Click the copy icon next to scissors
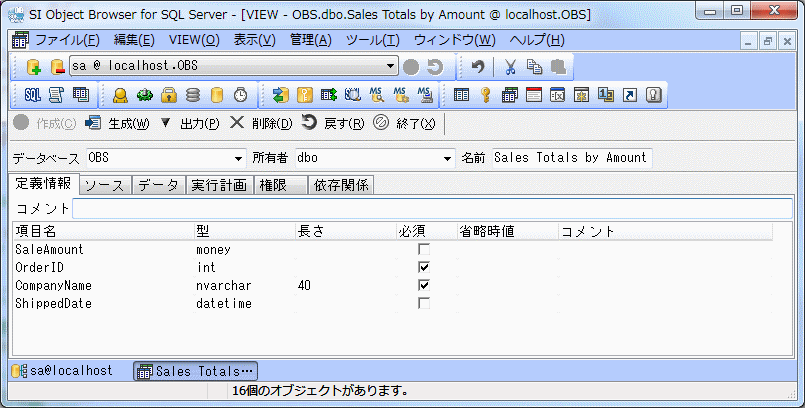This screenshot has width=805, height=408. click(x=535, y=67)
